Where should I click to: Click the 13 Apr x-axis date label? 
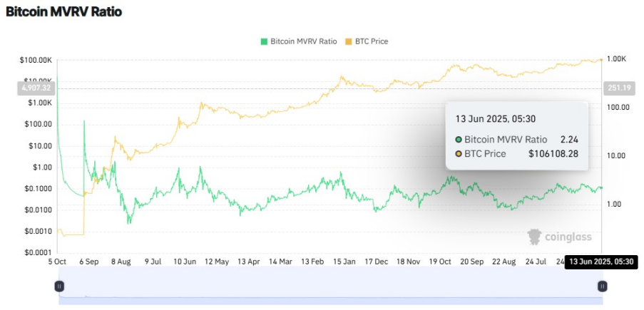coord(249,262)
